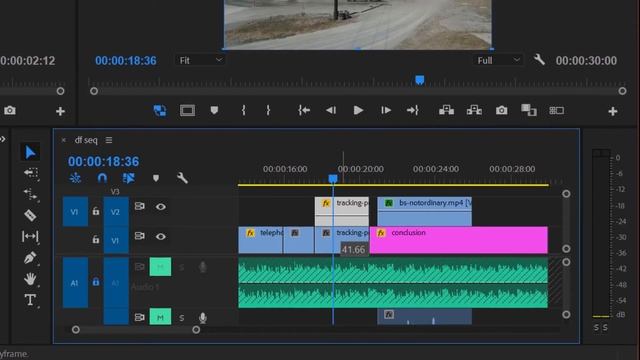The image size is (640, 360).
Task: Toggle the Safe Margins button
Action: pos(187,111)
